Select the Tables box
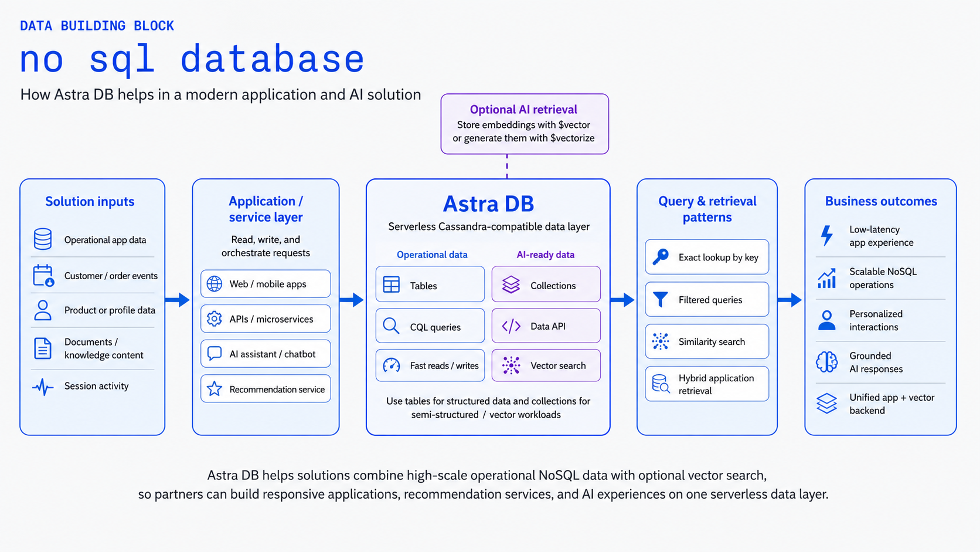The width and height of the screenshot is (980, 552). pos(430,285)
